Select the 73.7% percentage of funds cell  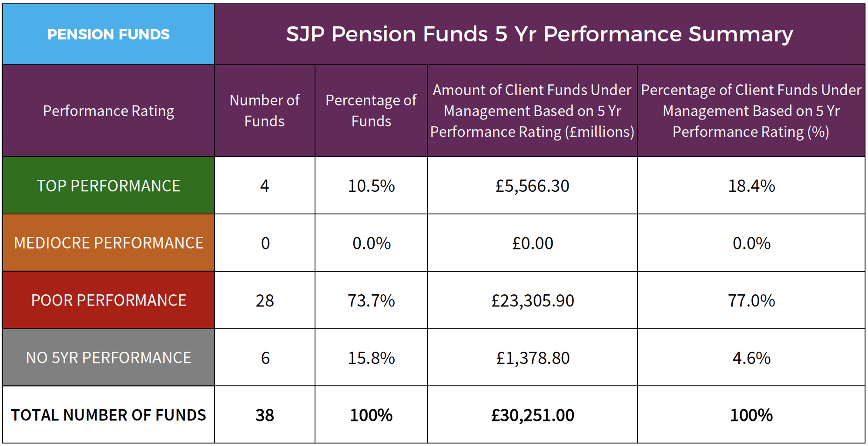371,301
